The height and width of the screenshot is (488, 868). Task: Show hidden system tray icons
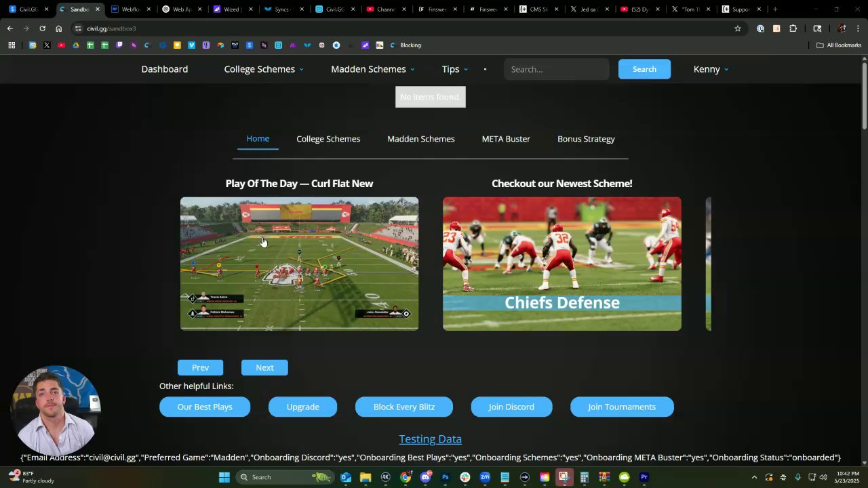(x=754, y=477)
